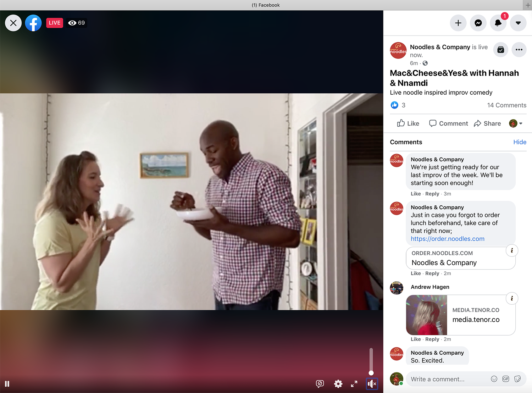This screenshot has width=532, height=393.
Task: Like the live video post
Action: pyautogui.click(x=408, y=123)
